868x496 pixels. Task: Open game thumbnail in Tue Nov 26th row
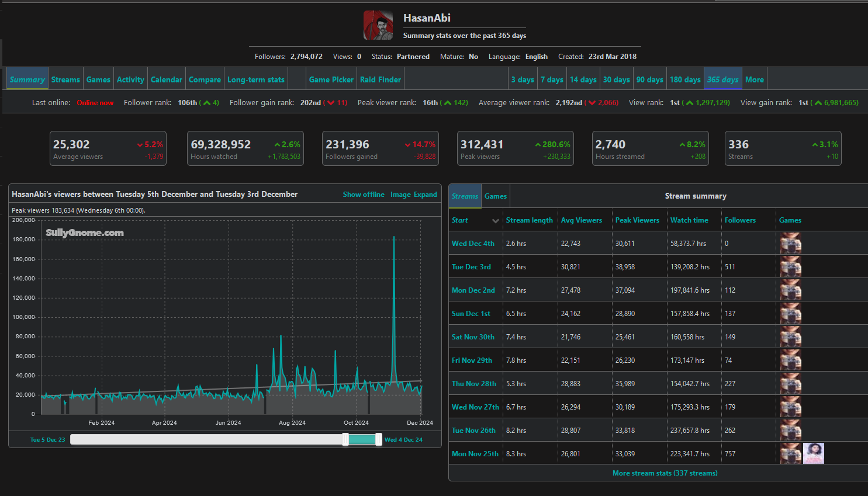point(791,430)
